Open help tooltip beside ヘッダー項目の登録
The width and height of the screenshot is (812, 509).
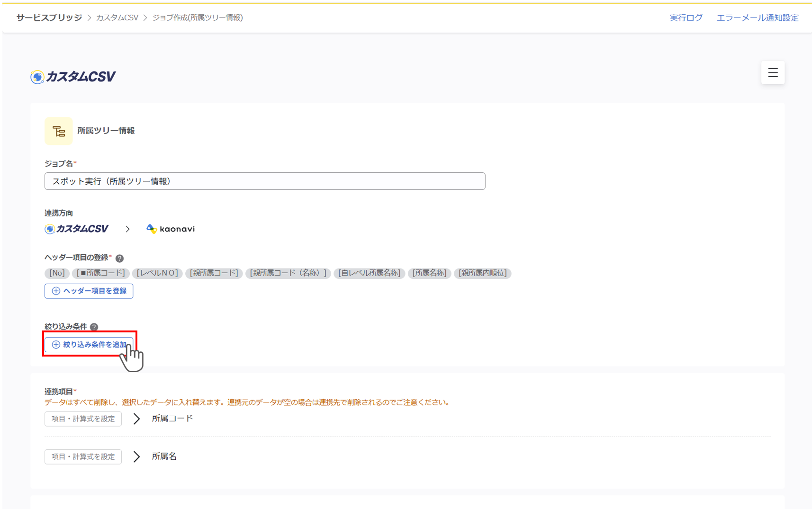coord(120,259)
